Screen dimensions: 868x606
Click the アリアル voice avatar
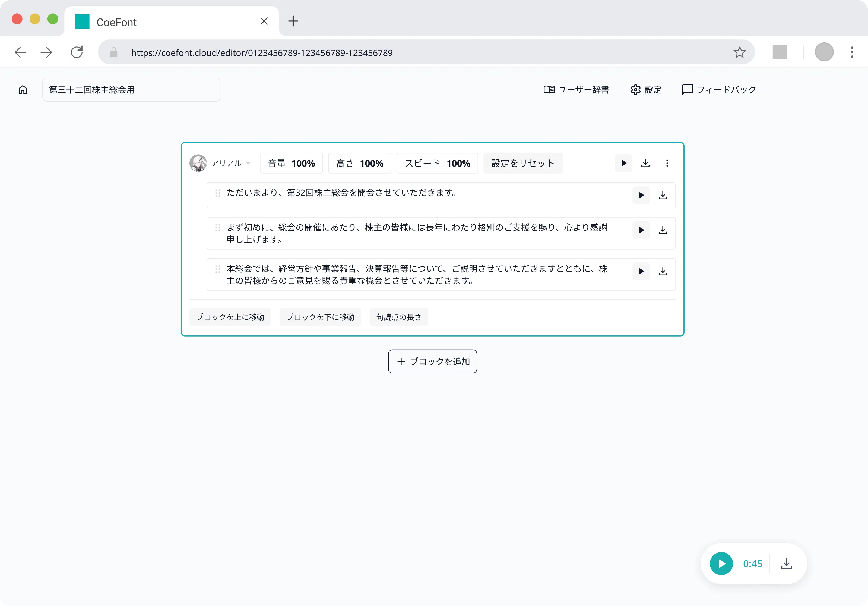pos(198,163)
